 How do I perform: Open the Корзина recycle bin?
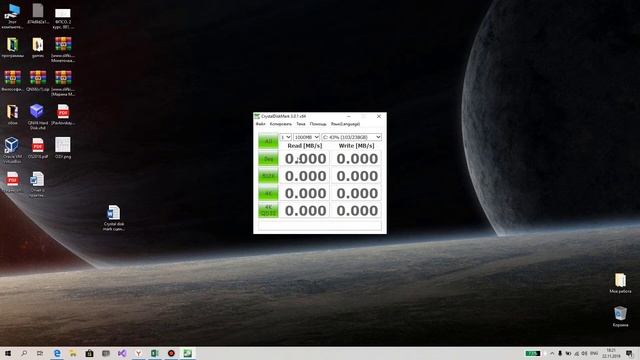620,317
